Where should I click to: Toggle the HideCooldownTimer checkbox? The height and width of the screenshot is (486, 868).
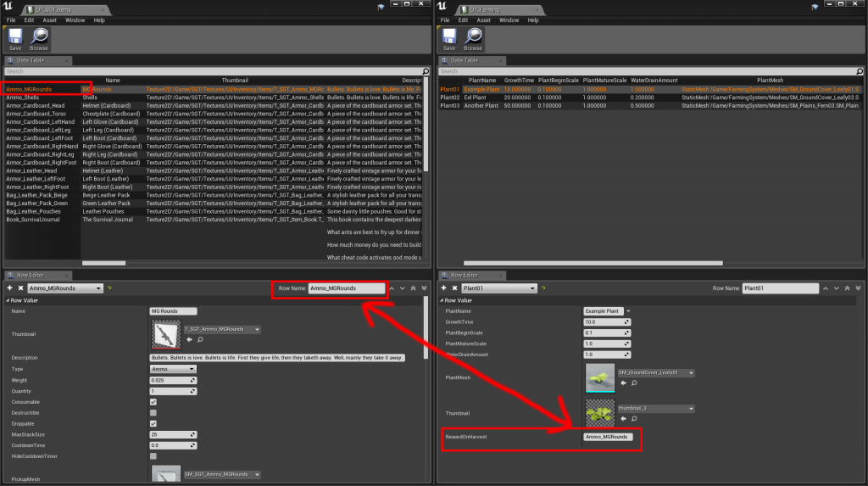pyautogui.click(x=153, y=456)
